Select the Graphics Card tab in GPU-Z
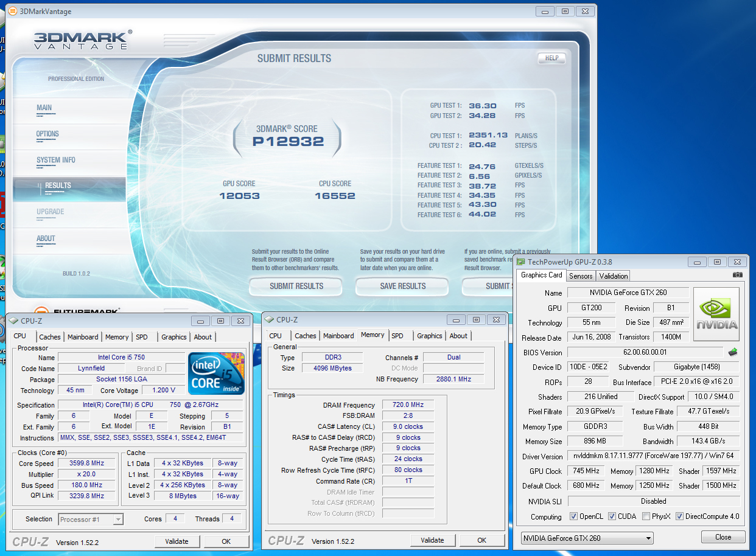 point(542,275)
